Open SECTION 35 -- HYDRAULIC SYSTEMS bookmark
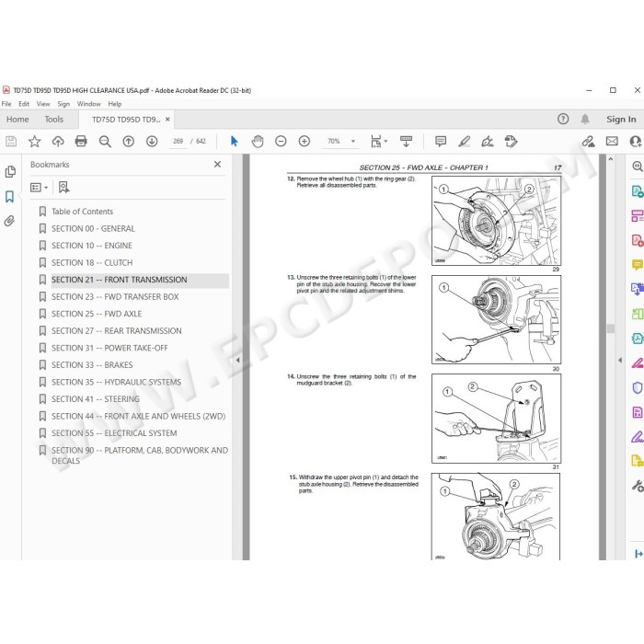 tap(116, 383)
